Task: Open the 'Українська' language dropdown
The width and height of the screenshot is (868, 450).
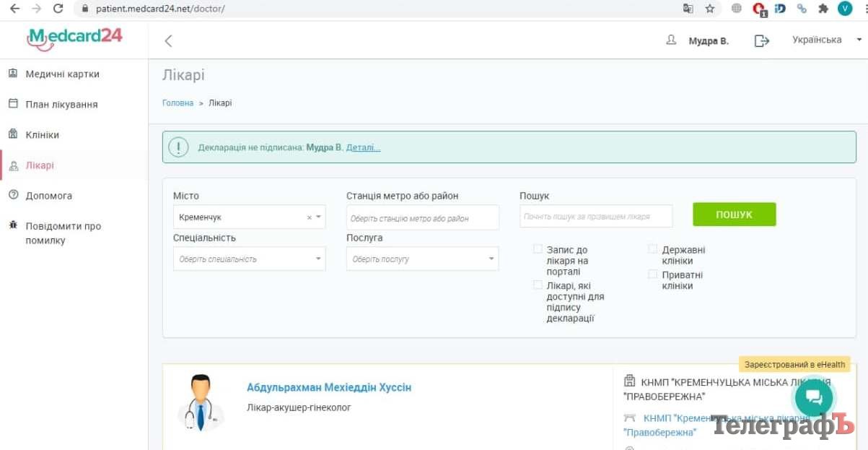Action: click(x=826, y=40)
